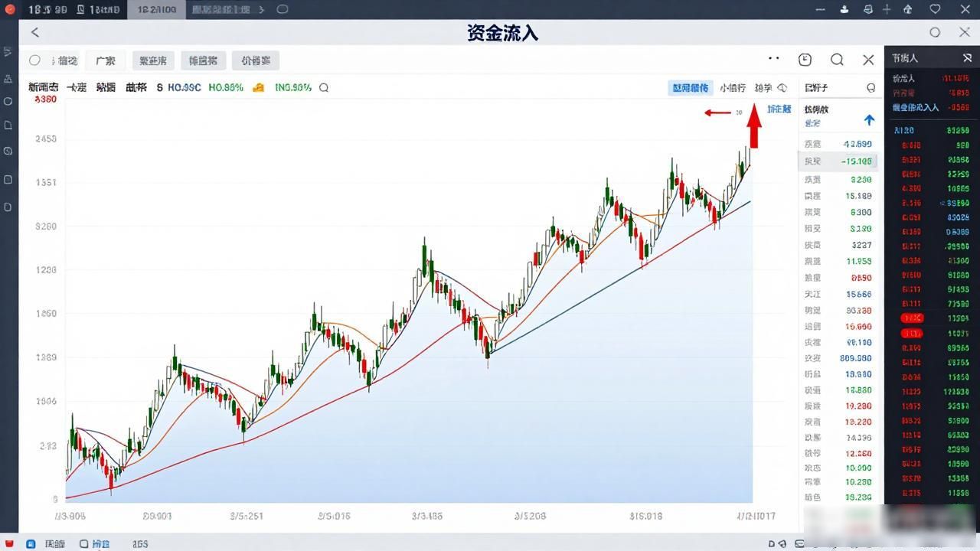Toggle the checkbox in bottom status bar

click(84, 544)
